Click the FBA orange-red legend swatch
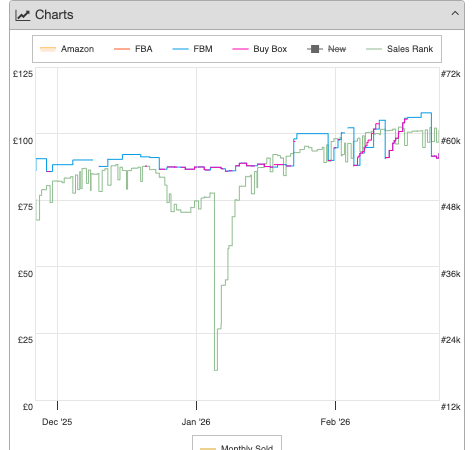The width and height of the screenshot is (474, 450). (122, 49)
